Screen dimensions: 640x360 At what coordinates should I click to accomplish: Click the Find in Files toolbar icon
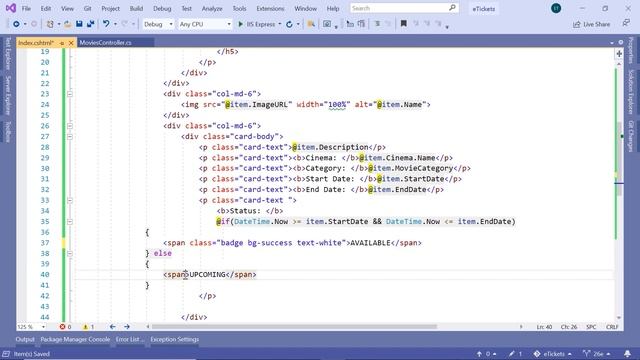click(311, 24)
